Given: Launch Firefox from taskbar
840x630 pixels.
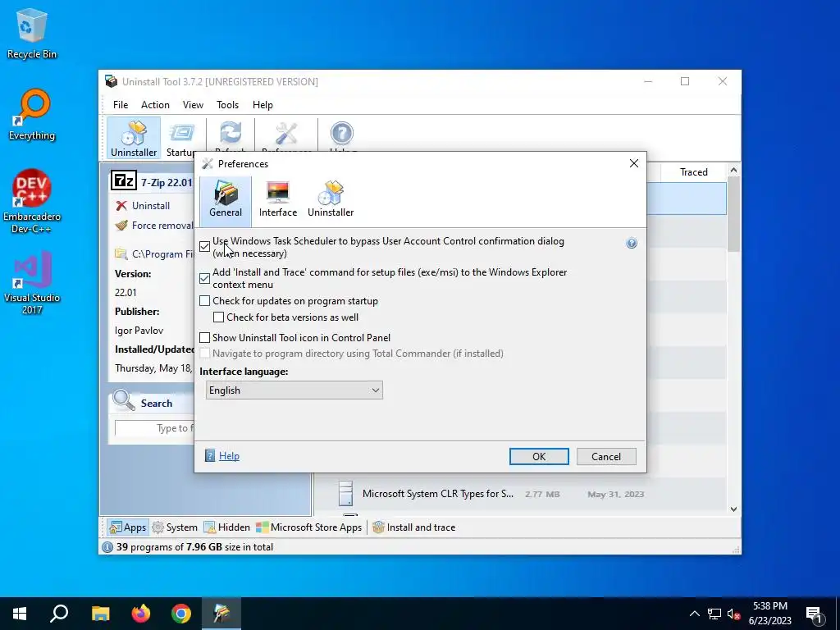Looking at the screenshot, I should click(x=141, y=614).
